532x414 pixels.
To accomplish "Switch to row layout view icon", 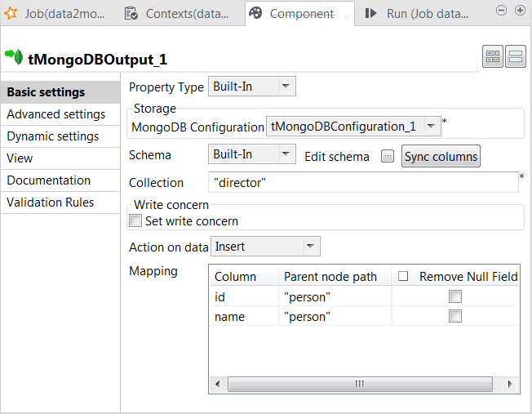I will tap(516, 56).
